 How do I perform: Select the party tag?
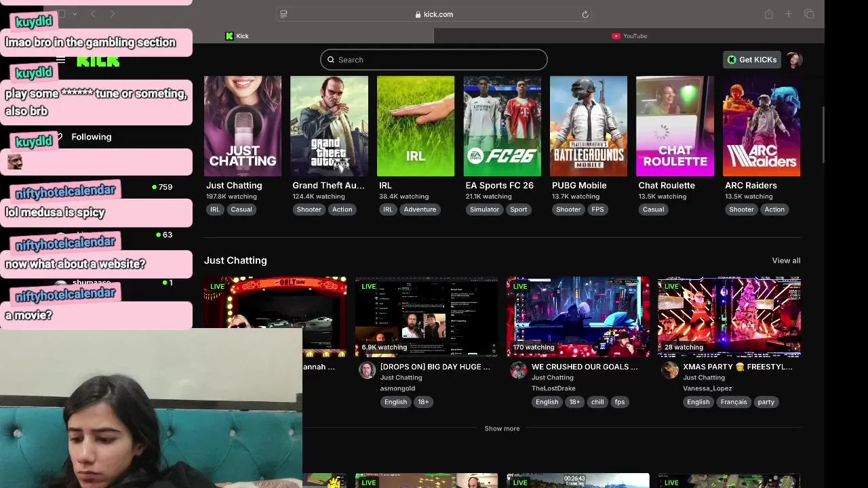point(766,402)
